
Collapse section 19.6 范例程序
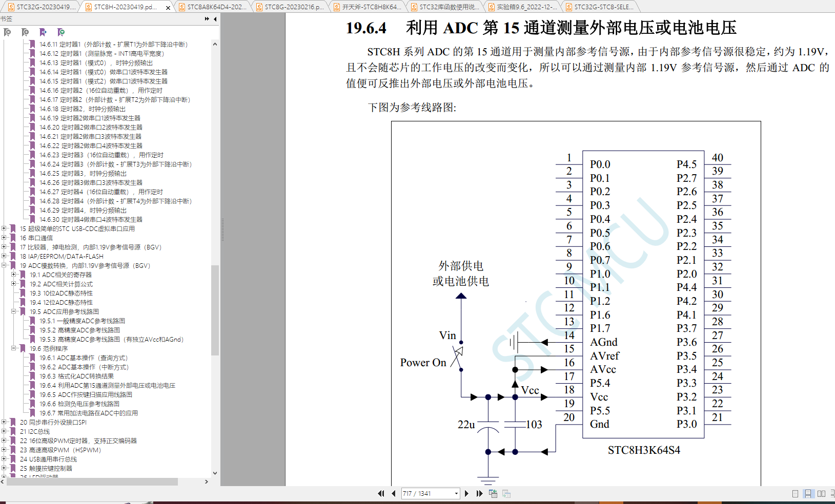click(14, 349)
